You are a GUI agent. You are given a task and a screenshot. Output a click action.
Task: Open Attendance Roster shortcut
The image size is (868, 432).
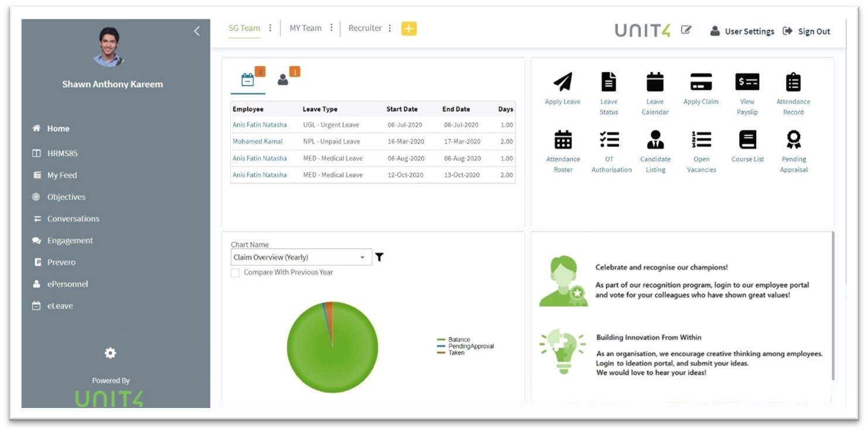pos(563,152)
